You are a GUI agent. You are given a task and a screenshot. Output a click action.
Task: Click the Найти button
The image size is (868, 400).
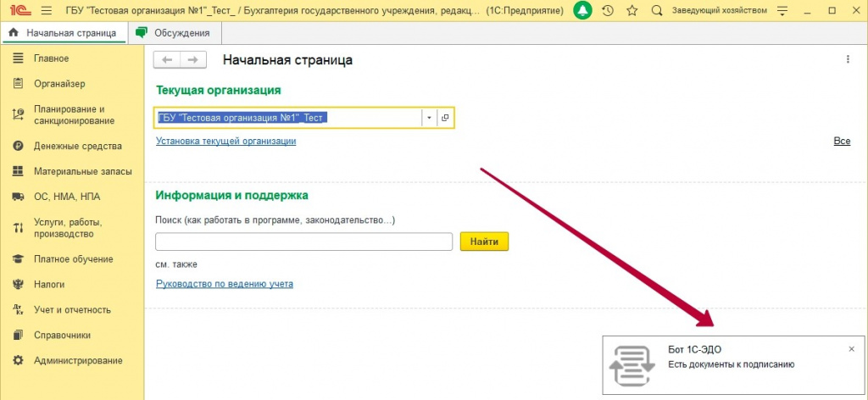tap(484, 242)
